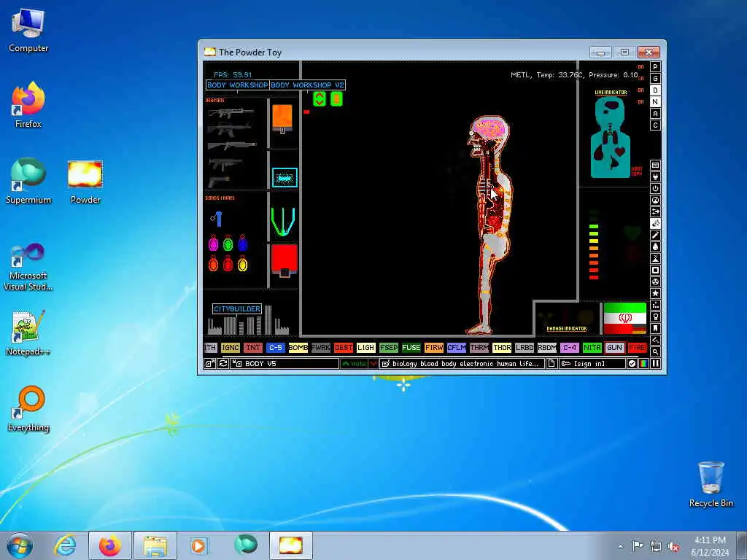The image size is (747, 560).
Task: Edit the biology blood body tags field
Action: pos(462,363)
